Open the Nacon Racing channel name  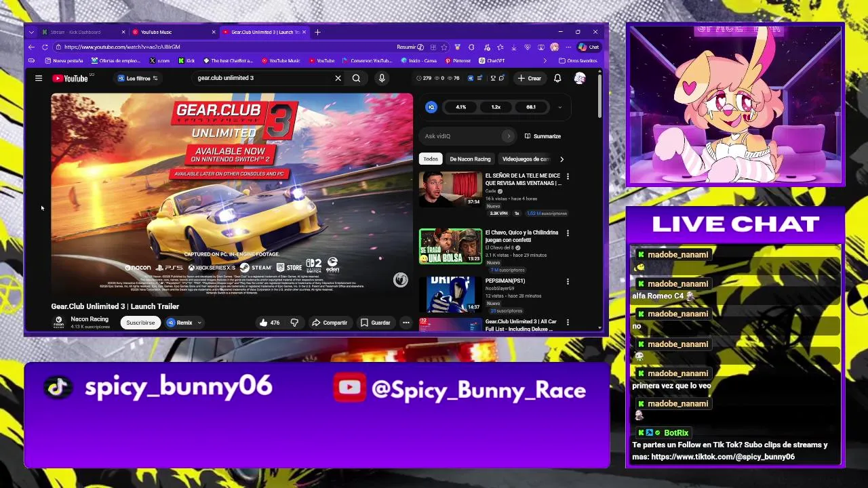coord(90,319)
